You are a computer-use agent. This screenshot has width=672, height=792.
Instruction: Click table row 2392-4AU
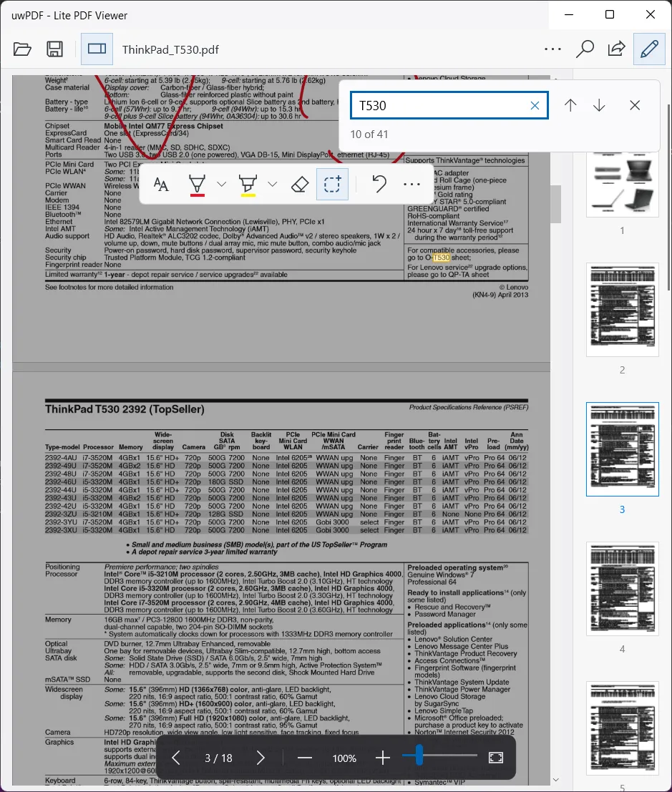tap(286, 458)
